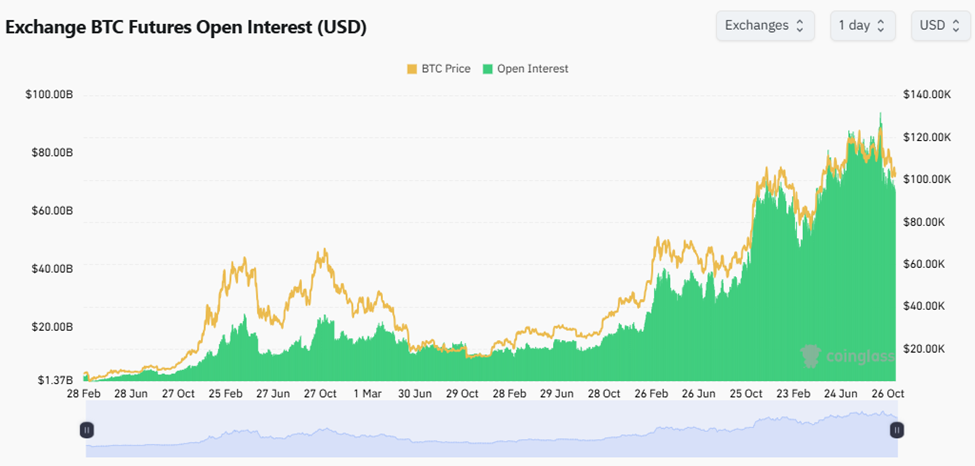Click the $100.00B left axis label

pyautogui.click(x=49, y=95)
